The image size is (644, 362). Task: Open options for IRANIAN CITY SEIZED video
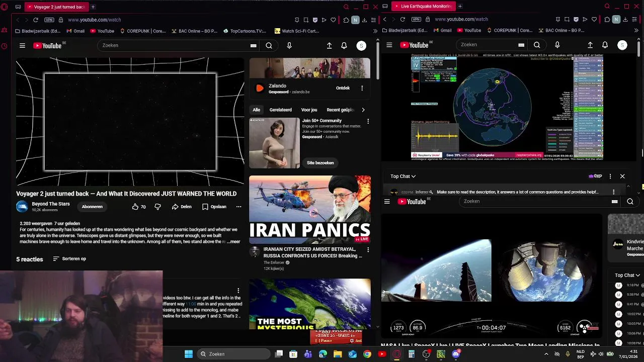(368, 250)
